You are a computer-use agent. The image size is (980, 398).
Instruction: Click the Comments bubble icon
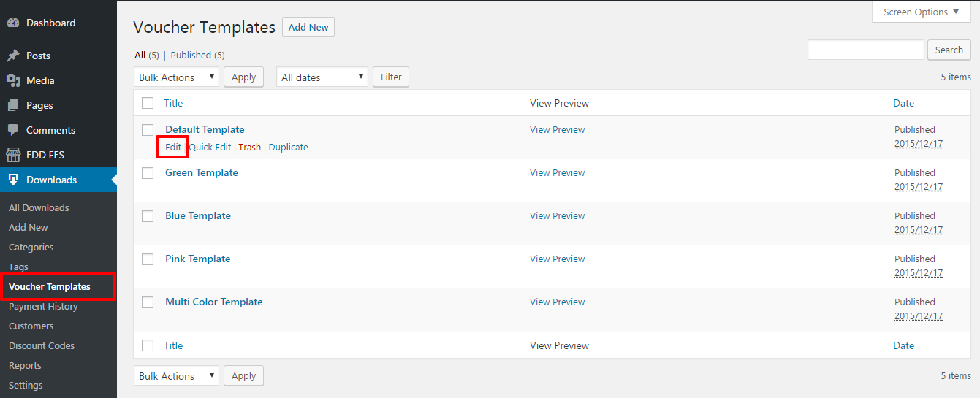13,130
